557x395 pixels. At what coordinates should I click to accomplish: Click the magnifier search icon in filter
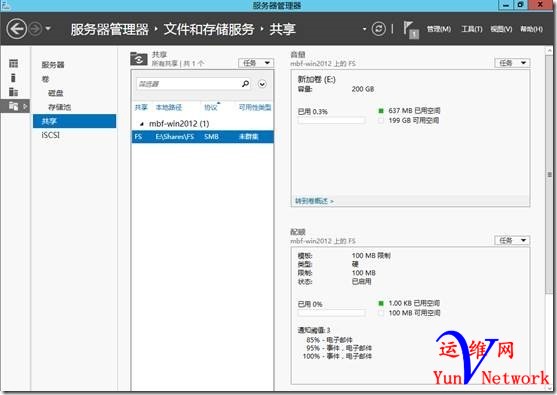click(x=245, y=84)
